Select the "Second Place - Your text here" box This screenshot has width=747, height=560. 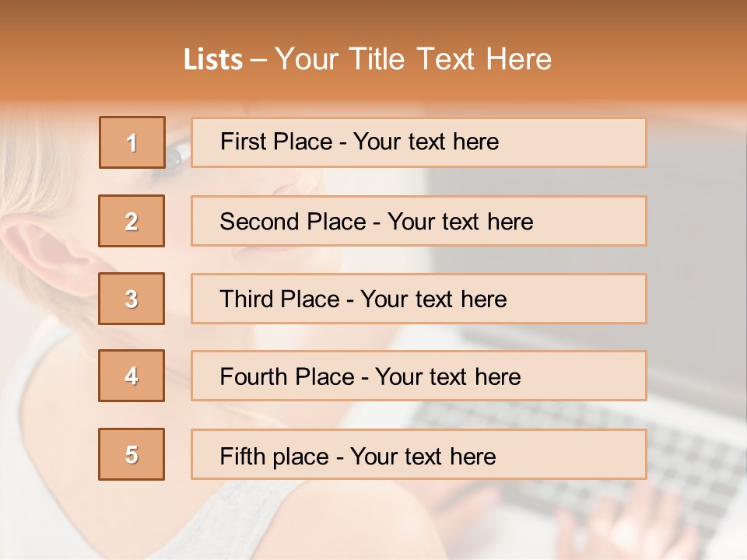(x=419, y=221)
